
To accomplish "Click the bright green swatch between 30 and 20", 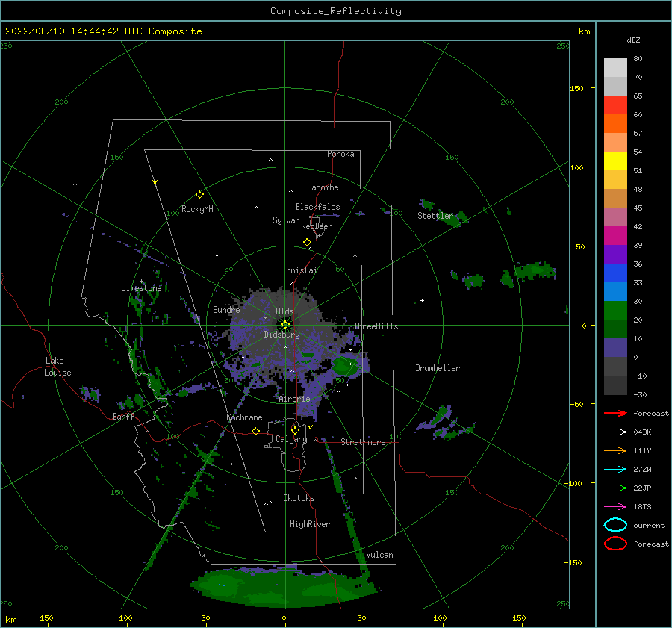I will click(615, 311).
